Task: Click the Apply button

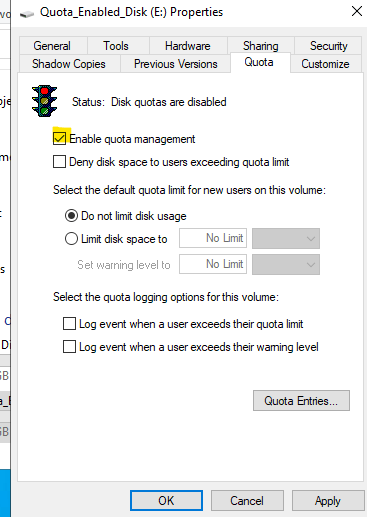Action: point(328,501)
